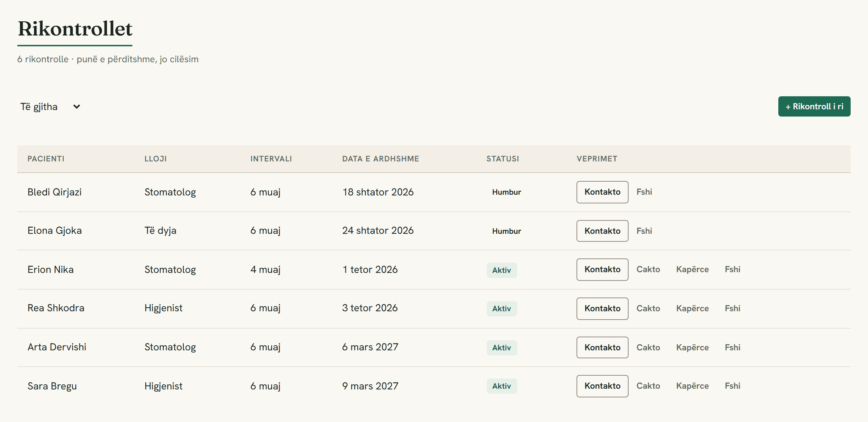This screenshot has width=868, height=422.
Task: Select the patient name Rea Shkodra
Action: tap(56, 308)
